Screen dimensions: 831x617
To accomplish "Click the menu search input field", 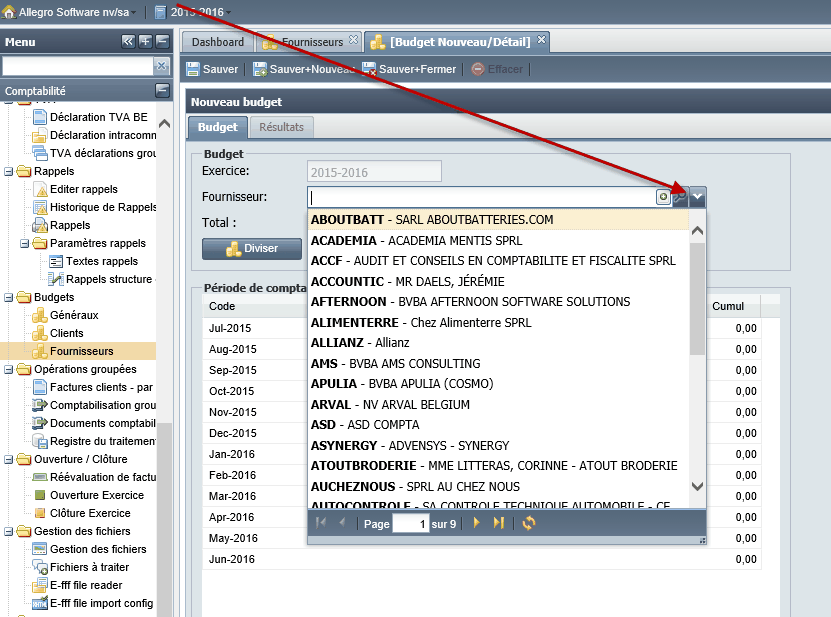I will (77, 66).
